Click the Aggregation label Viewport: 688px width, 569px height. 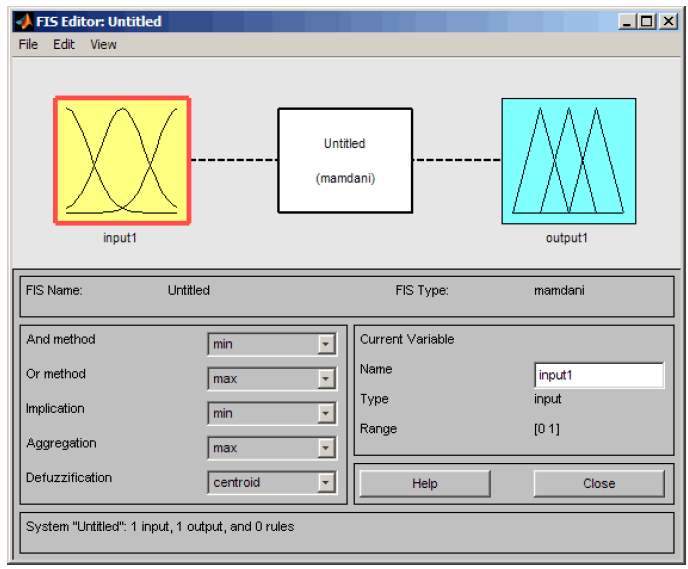coord(61,443)
